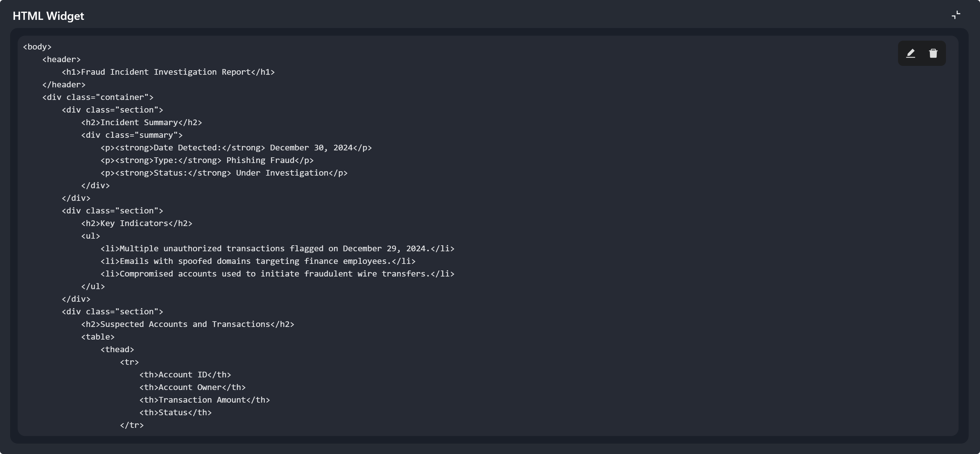The width and height of the screenshot is (980, 454).
Task: Click the opening body tag line
Action: [37, 46]
